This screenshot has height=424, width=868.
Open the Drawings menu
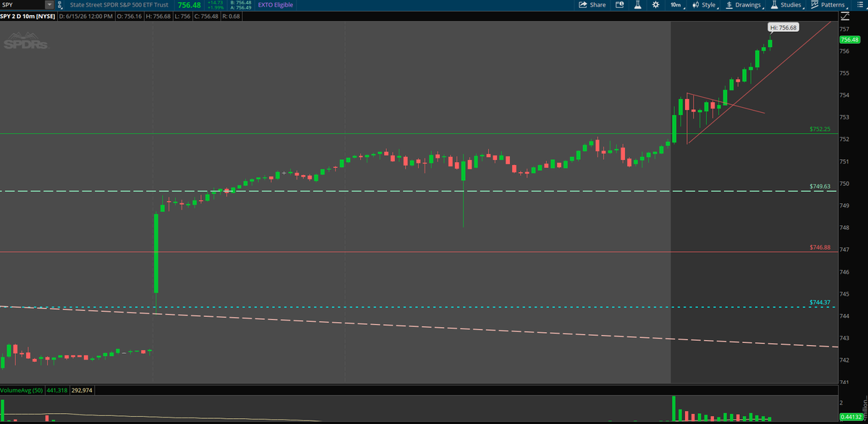(744, 4)
